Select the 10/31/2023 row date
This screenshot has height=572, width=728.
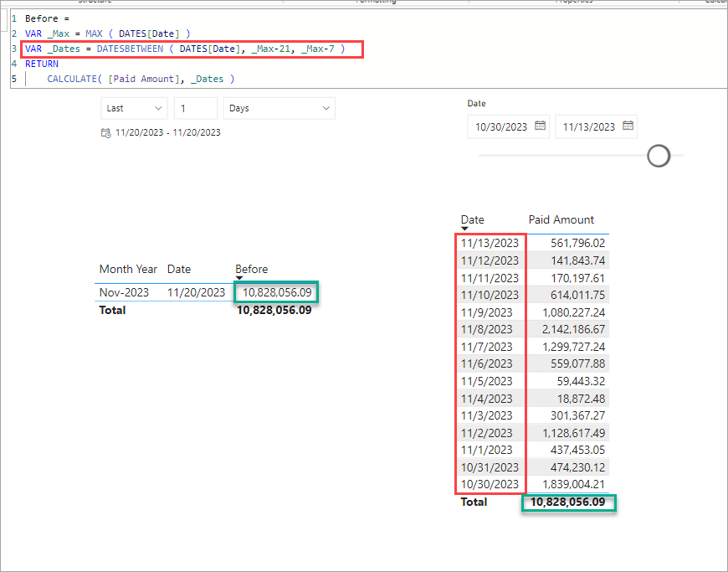(x=490, y=467)
